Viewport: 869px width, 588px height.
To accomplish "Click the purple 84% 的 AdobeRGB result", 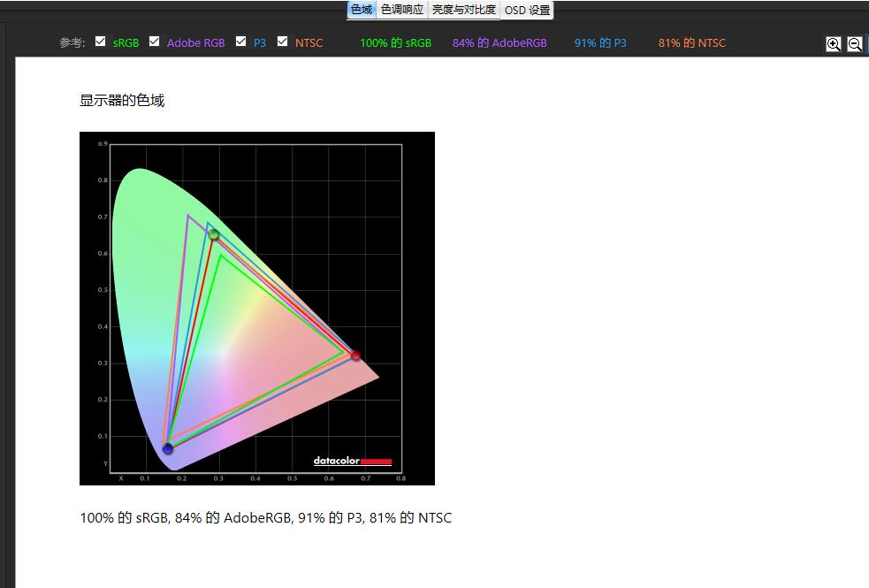I will (499, 42).
